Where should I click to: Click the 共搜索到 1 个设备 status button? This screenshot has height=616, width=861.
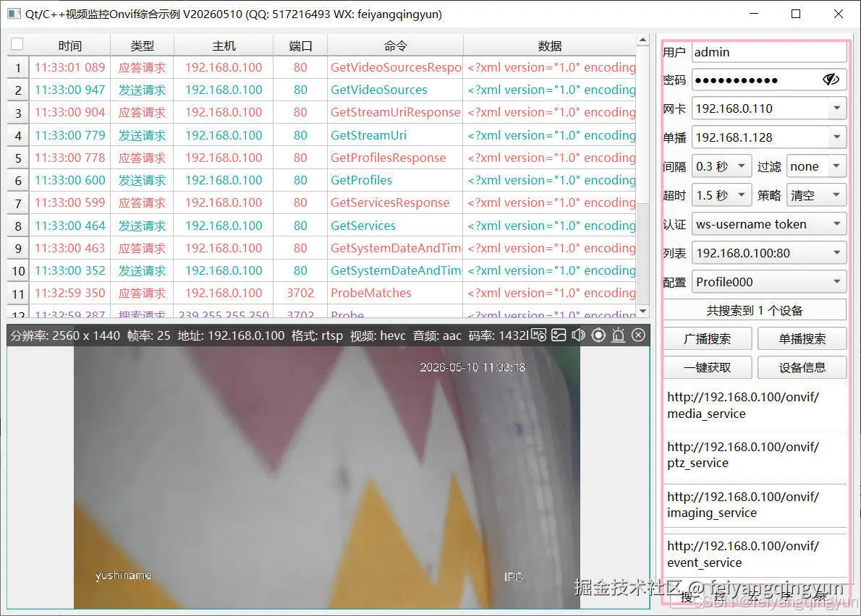pyautogui.click(x=755, y=310)
